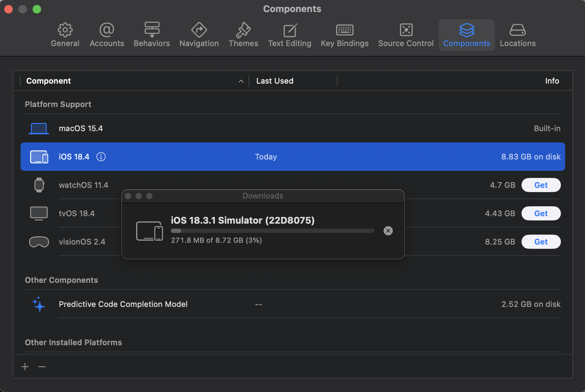
Task: Click the Other Components section heading
Action: (x=61, y=280)
